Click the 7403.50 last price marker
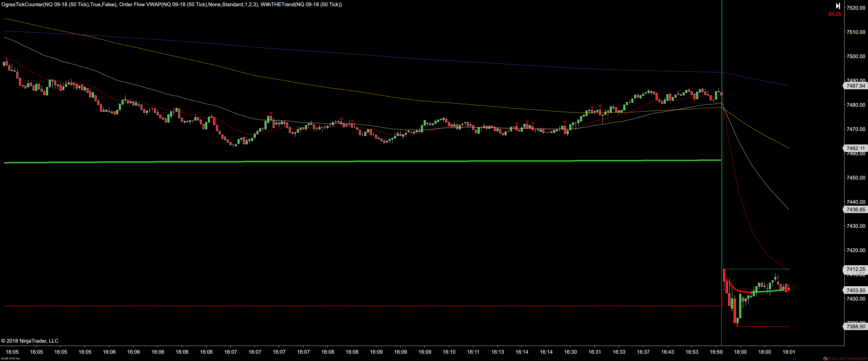 (x=855, y=290)
